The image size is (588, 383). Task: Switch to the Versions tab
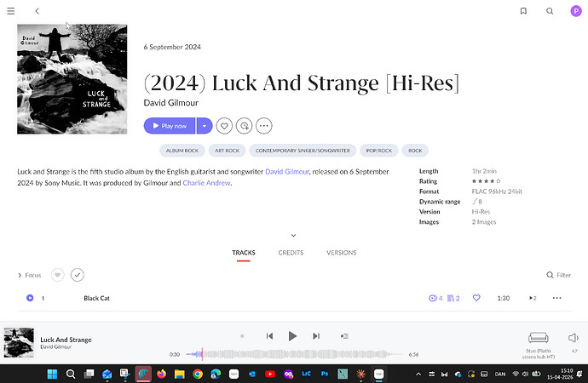[341, 253]
